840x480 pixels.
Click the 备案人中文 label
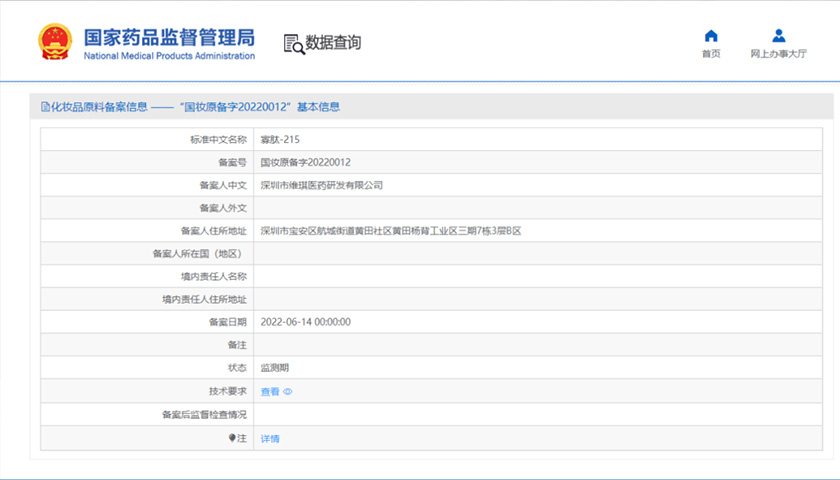(223, 185)
